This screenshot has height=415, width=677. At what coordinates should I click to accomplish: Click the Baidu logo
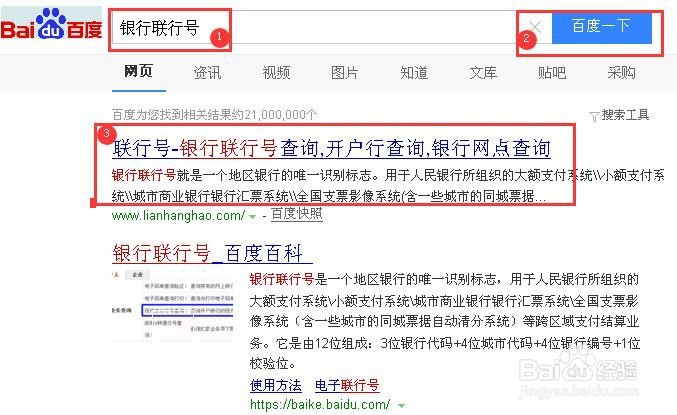click(x=51, y=25)
